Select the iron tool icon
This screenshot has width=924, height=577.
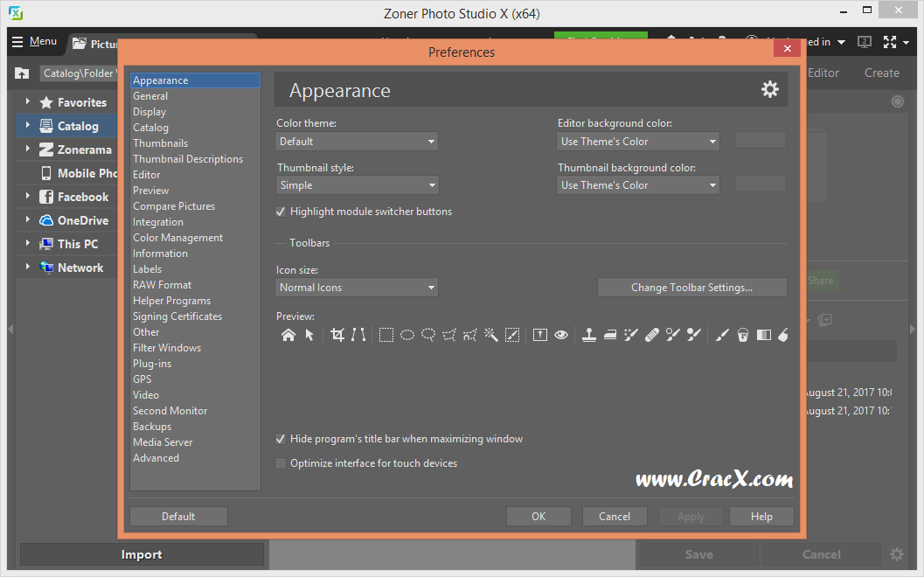pos(610,335)
